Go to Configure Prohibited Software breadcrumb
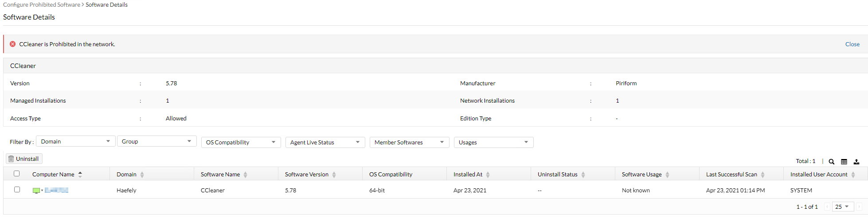Viewport: 868px width, 223px height. (42, 4)
